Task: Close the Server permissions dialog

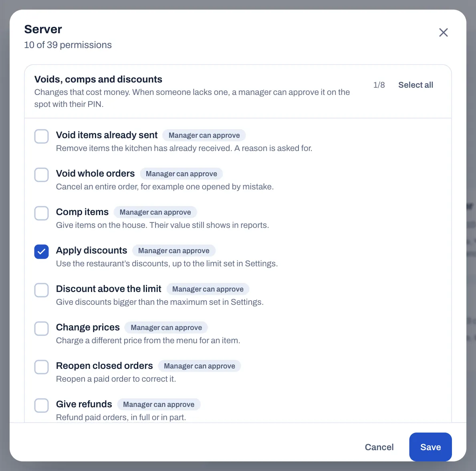Action: click(443, 32)
